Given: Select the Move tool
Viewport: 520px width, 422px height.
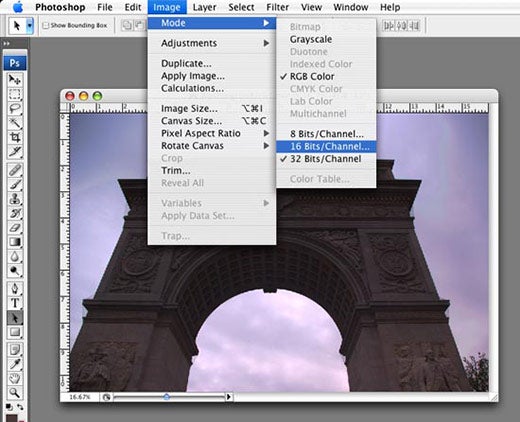Looking at the screenshot, I should (x=15, y=80).
